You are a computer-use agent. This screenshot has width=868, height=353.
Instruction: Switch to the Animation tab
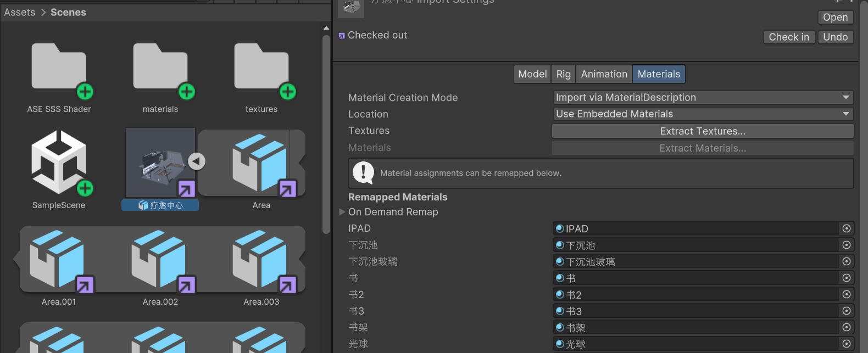(x=604, y=74)
